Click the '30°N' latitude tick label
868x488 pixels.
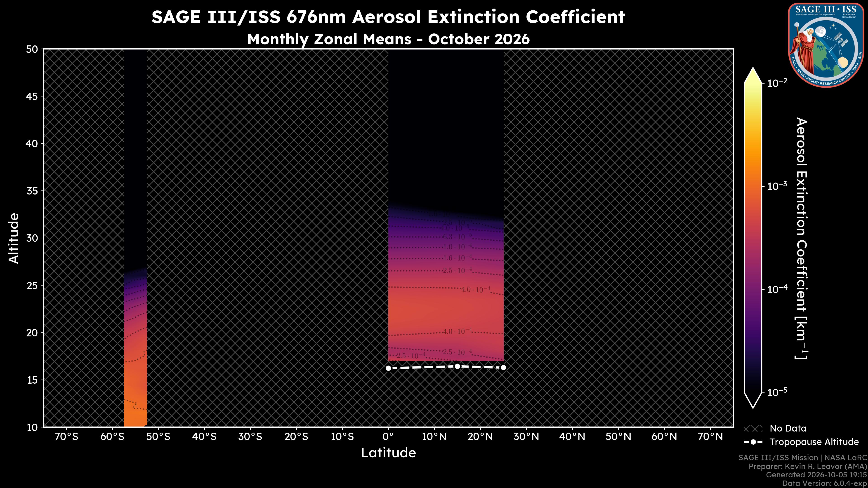click(x=526, y=437)
